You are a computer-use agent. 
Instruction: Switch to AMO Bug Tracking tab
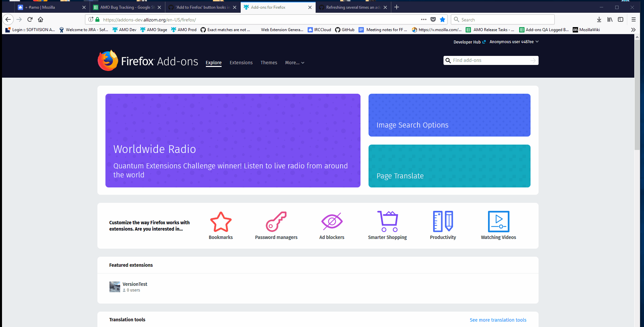pos(128,7)
